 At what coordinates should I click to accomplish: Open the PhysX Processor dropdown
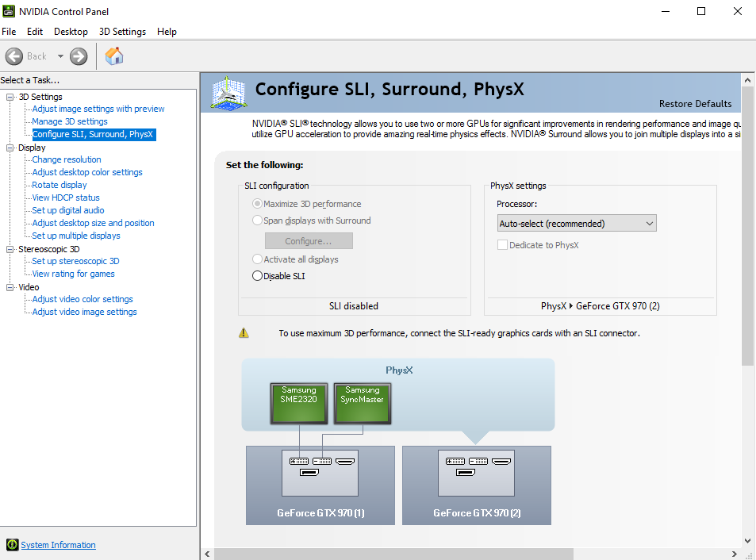tap(577, 223)
